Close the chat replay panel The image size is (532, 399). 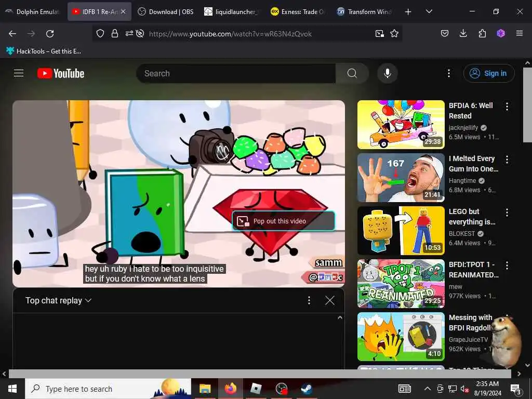tap(330, 300)
